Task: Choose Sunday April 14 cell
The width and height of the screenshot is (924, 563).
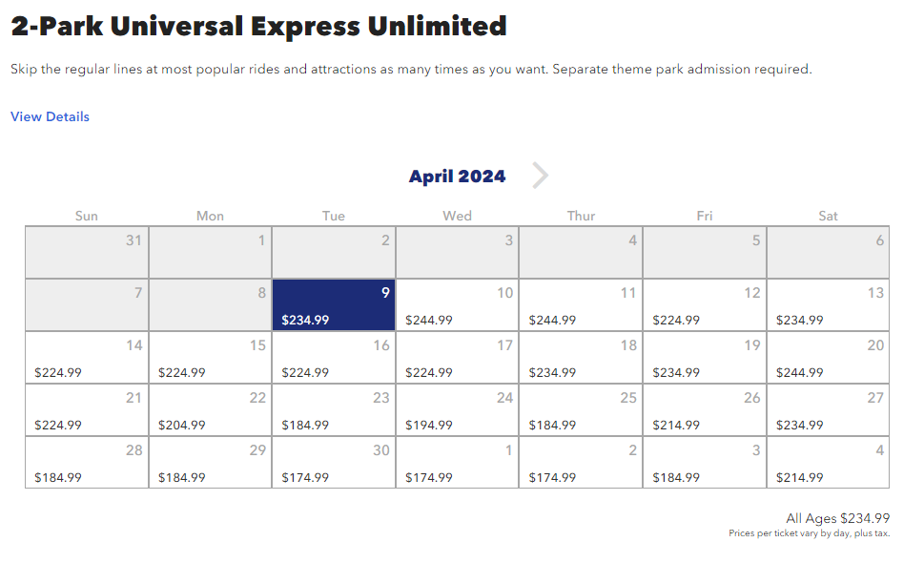Action: point(87,358)
